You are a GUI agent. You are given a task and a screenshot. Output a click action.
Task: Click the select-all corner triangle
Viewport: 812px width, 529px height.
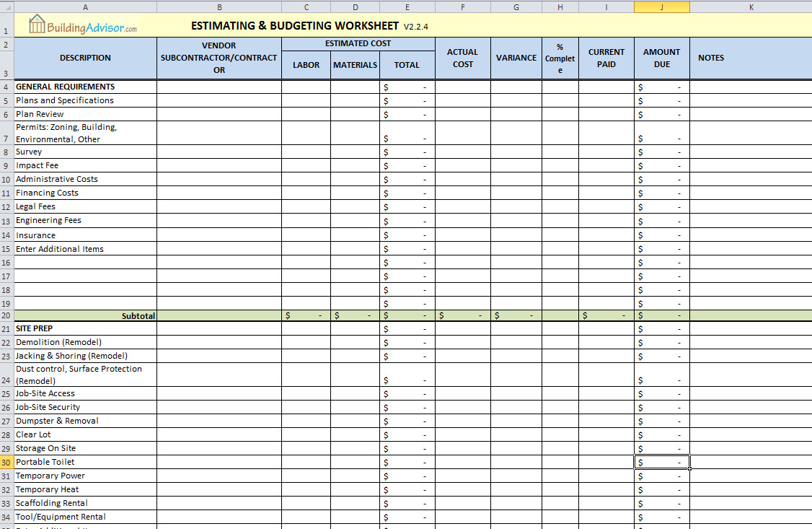pos(6,6)
